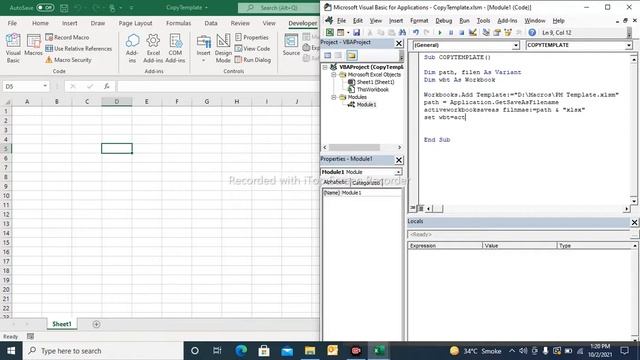Screen dimensions: 640x360
Task: Open Tools menu in VBA editor
Action: click(483, 20)
